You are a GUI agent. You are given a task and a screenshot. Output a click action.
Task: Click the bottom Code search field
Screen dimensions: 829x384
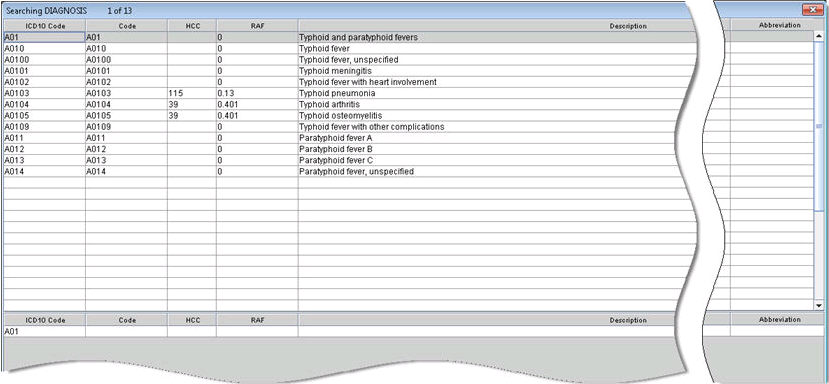point(126,332)
